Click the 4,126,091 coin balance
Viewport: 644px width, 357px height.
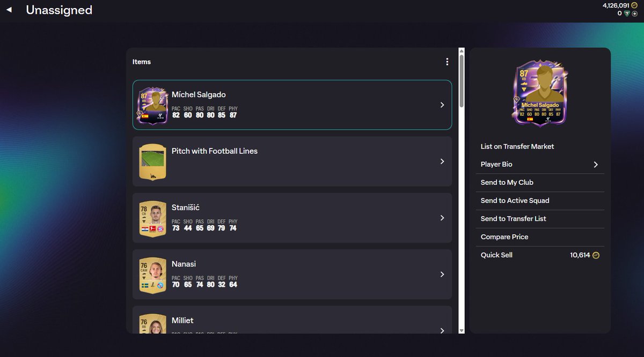click(616, 5)
